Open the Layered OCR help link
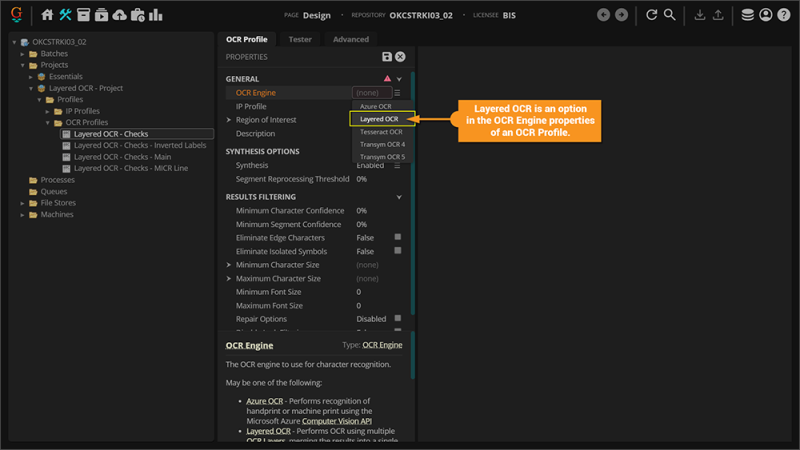Screen dimensions: 800x450 pyautogui.click(x=268, y=431)
